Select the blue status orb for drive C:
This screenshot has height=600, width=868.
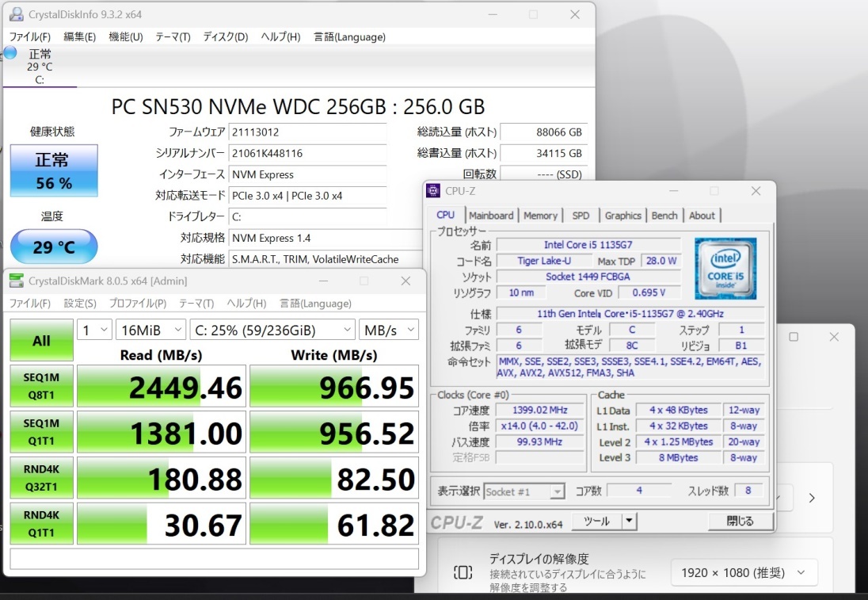point(10,52)
